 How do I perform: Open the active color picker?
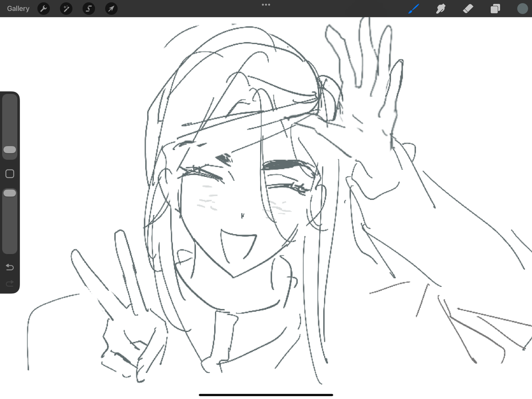(522, 8)
